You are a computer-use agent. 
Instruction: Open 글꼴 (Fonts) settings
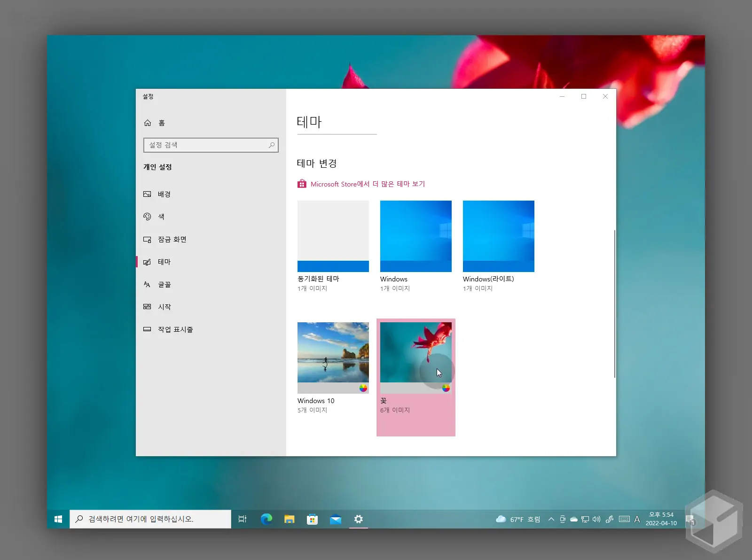[x=164, y=284]
